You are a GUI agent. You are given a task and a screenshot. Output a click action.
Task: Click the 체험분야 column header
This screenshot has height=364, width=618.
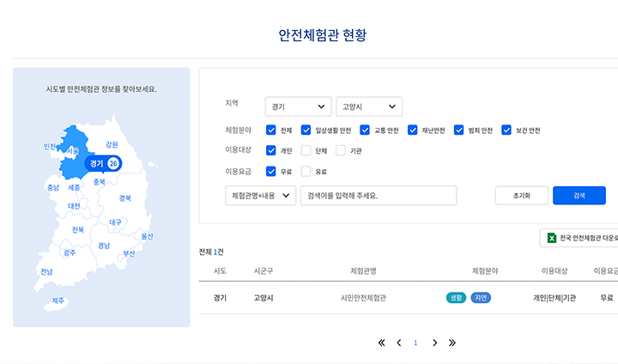(485, 271)
